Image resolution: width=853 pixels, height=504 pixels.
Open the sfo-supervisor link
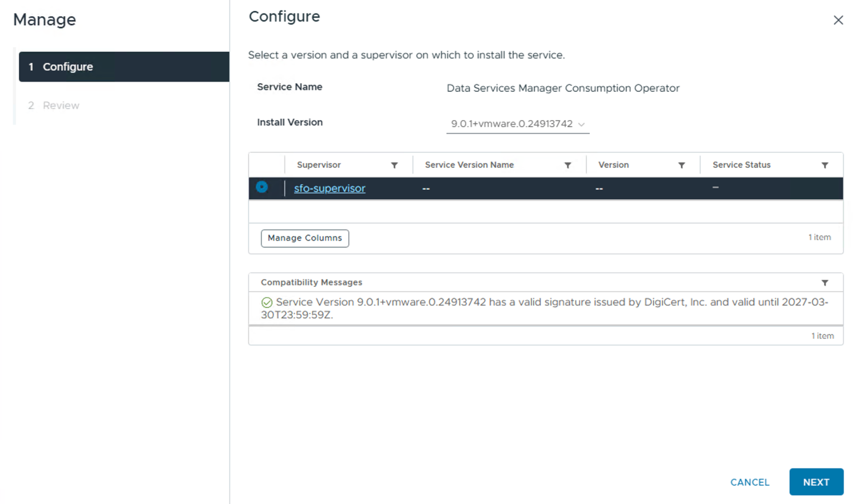click(329, 189)
